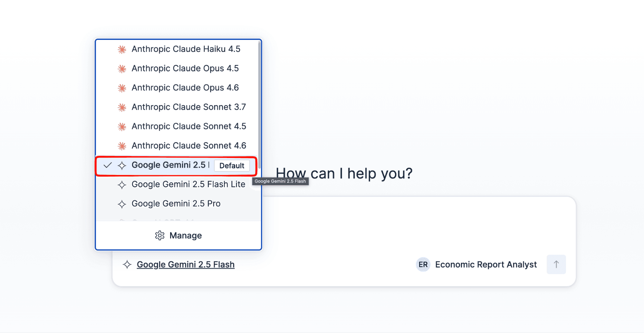Screen dimensions: 644x333
Task: Click the 'How can I help you?' heading
Action: coord(344,173)
